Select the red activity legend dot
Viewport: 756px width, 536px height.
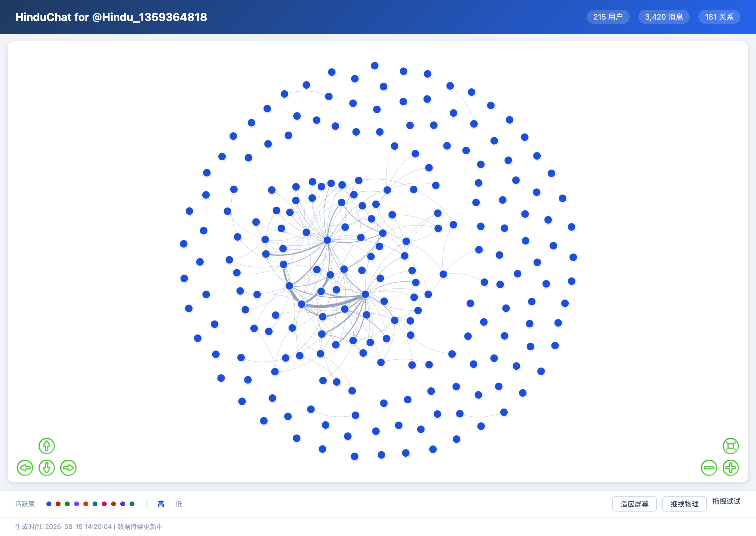[58, 504]
